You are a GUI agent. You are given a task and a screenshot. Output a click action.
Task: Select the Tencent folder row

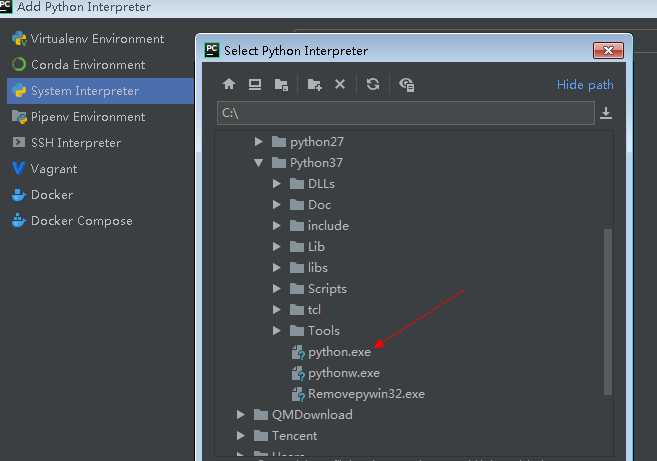[x=294, y=436]
